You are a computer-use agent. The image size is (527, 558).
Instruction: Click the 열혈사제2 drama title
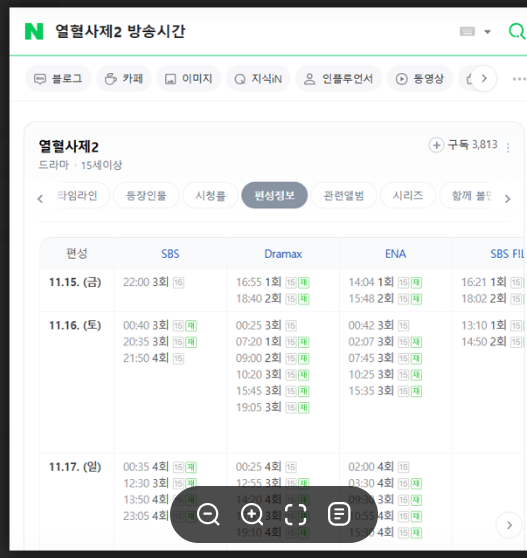pos(68,146)
